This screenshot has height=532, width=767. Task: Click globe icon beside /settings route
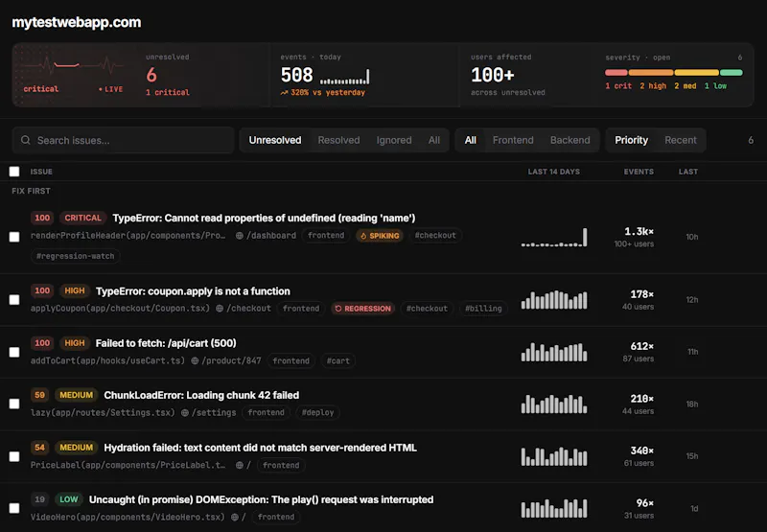point(185,413)
